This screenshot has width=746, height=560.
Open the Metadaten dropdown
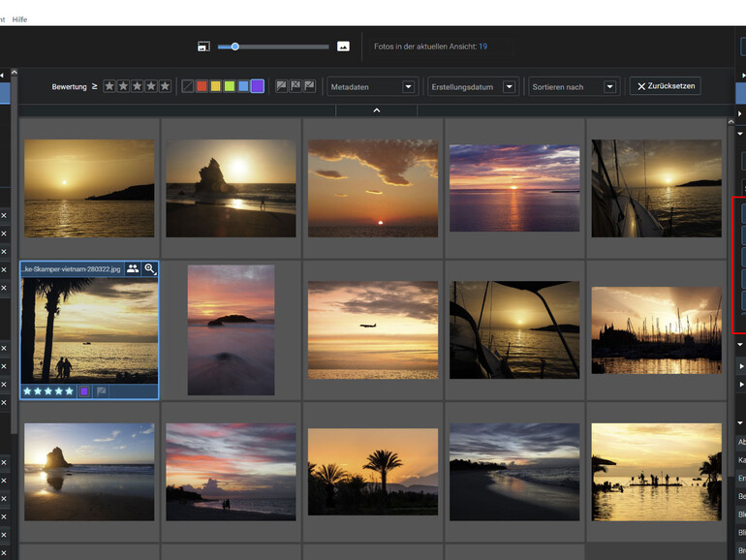click(x=372, y=86)
